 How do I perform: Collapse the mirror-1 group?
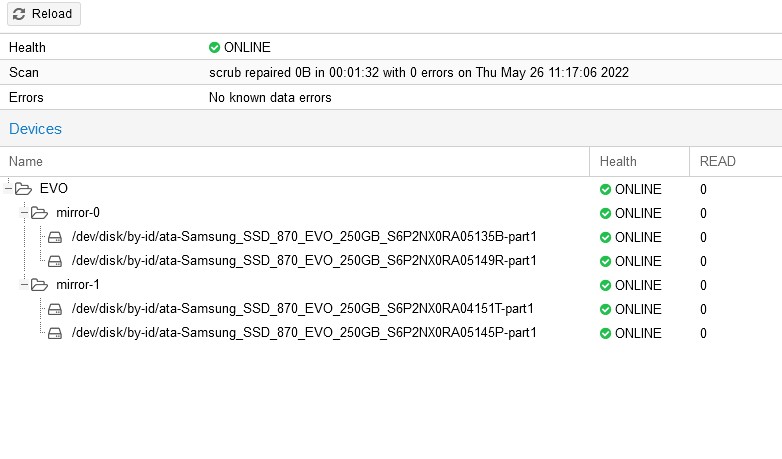24,285
